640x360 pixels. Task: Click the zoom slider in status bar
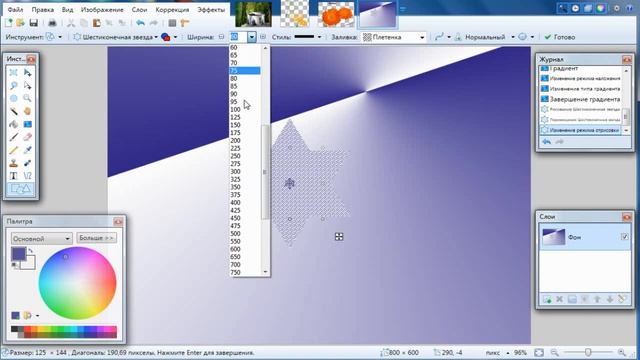click(588, 352)
